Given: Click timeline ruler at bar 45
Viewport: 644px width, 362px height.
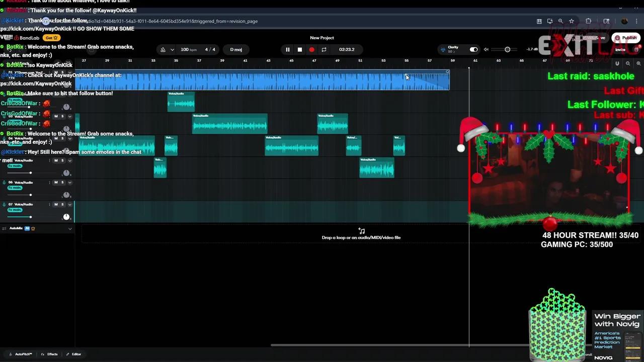Looking at the screenshot, I should [x=291, y=61].
